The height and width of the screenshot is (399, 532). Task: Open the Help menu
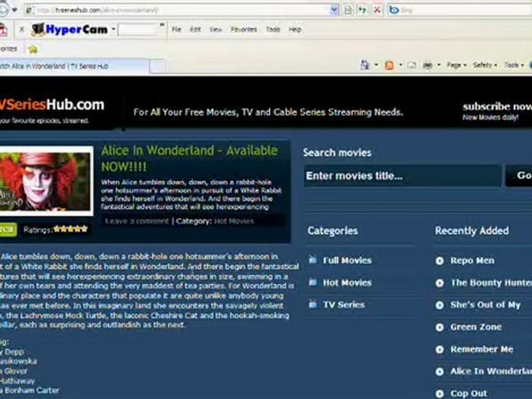(295, 29)
